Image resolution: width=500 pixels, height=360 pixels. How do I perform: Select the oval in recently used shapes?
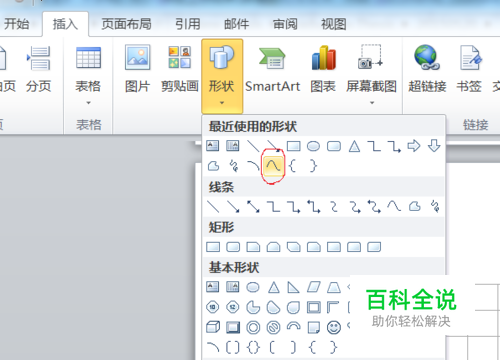313,146
